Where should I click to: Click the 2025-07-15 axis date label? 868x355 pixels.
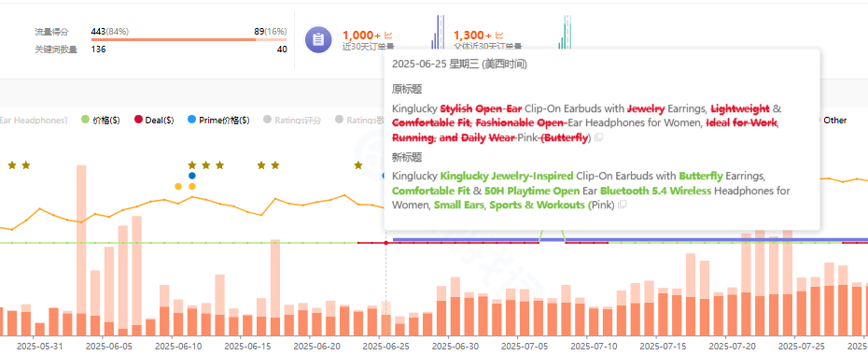[x=663, y=347]
